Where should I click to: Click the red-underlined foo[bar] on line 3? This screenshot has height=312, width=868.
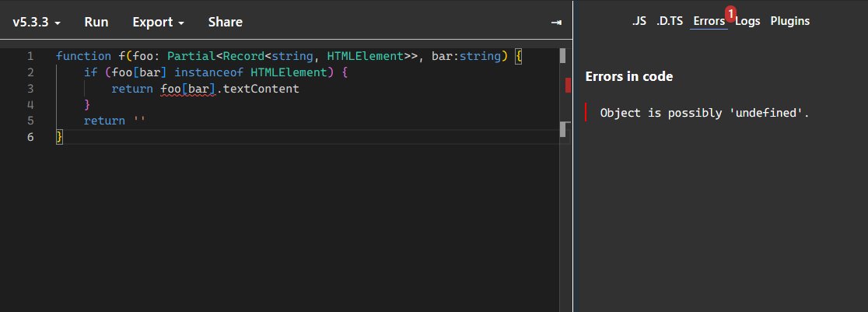click(187, 89)
